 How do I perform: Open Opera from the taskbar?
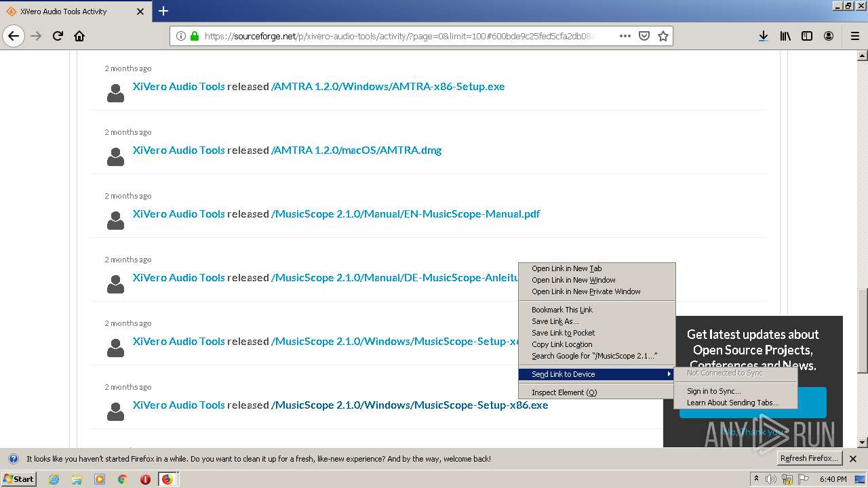145,479
